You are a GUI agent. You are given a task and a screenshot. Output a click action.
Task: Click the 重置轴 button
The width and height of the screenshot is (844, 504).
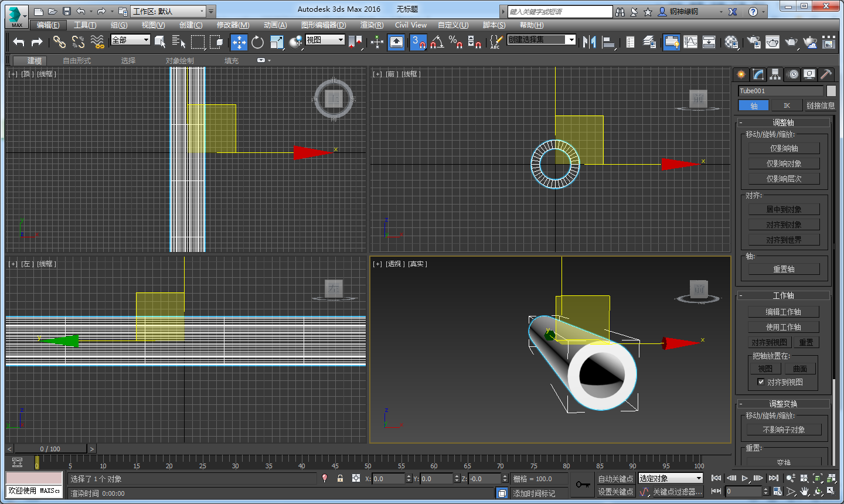coord(784,269)
